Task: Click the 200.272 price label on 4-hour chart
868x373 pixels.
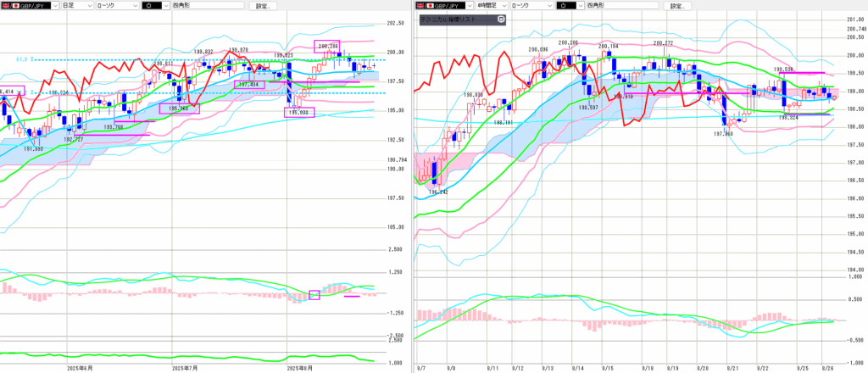Action: [x=663, y=42]
